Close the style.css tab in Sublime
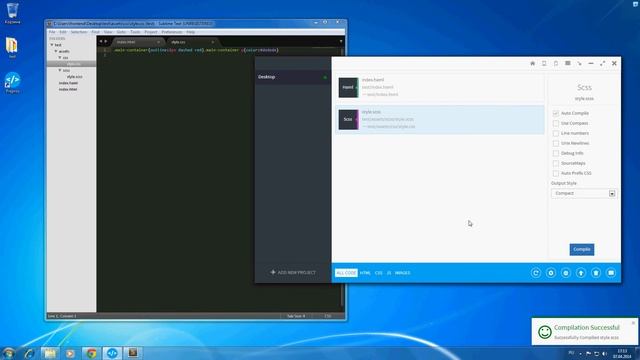 pyautogui.click(x=213, y=42)
